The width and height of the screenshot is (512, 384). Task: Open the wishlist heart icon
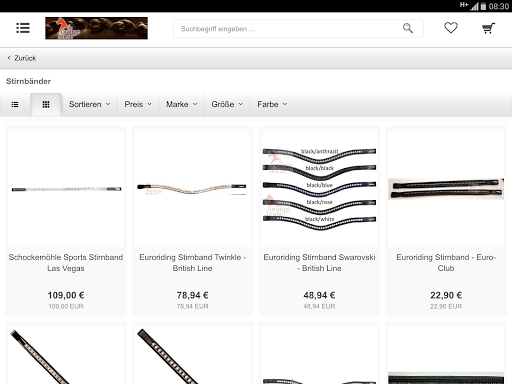(451, 28)
